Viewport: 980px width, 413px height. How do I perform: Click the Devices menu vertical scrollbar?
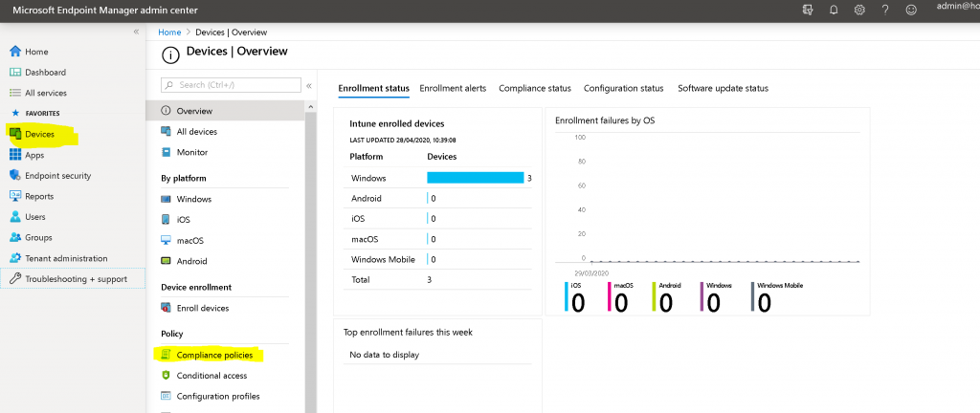click(x=310, y=262)
